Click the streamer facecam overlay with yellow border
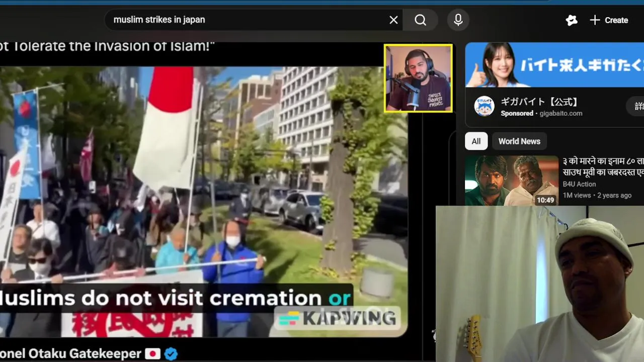 [x=418, y=78]
